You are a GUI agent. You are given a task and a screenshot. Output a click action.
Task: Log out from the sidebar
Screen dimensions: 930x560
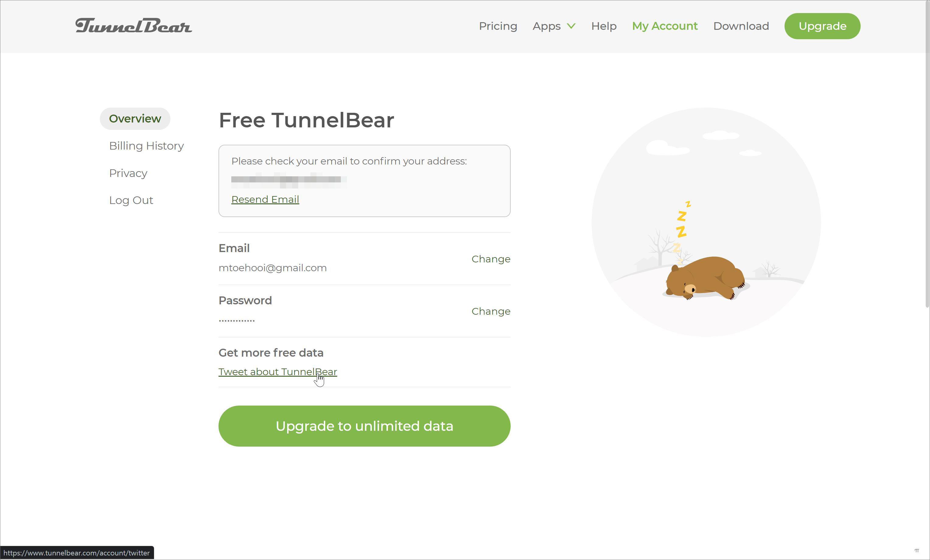pos(131,200)
